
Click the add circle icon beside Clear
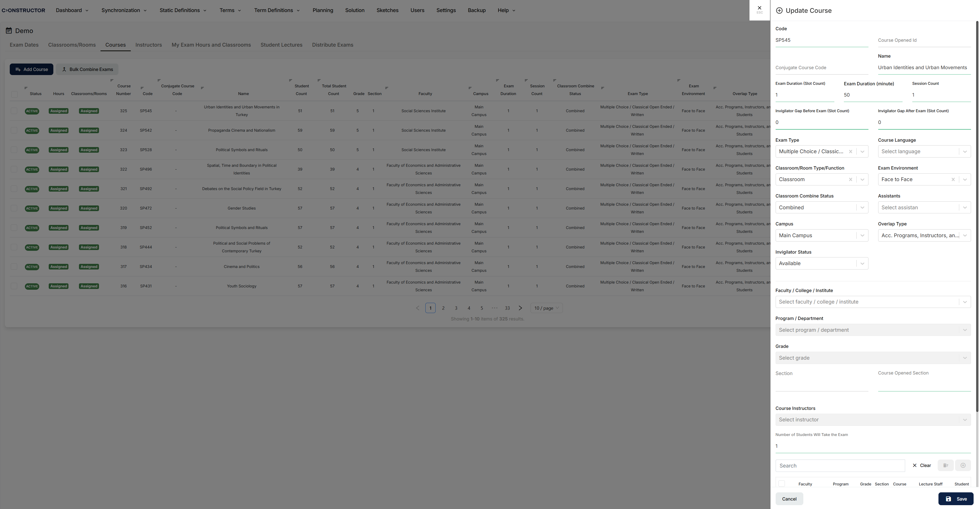[x=963, y=465]
